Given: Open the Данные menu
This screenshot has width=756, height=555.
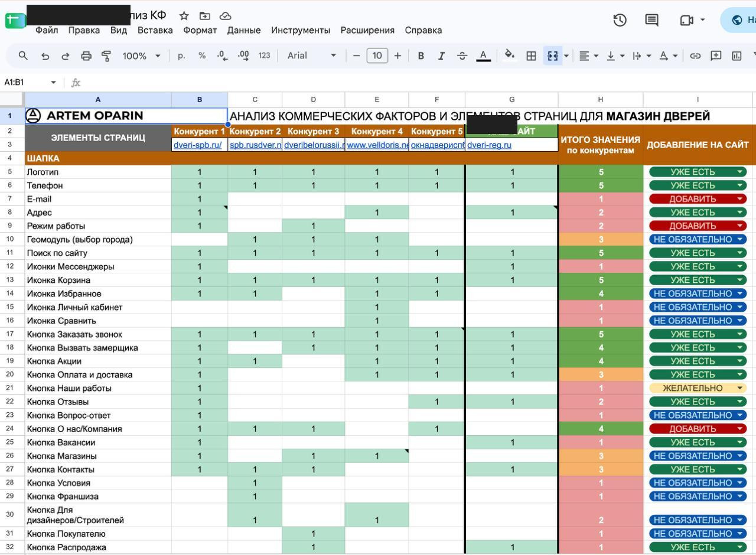Looking at the screenshot, I should (244, 30).
